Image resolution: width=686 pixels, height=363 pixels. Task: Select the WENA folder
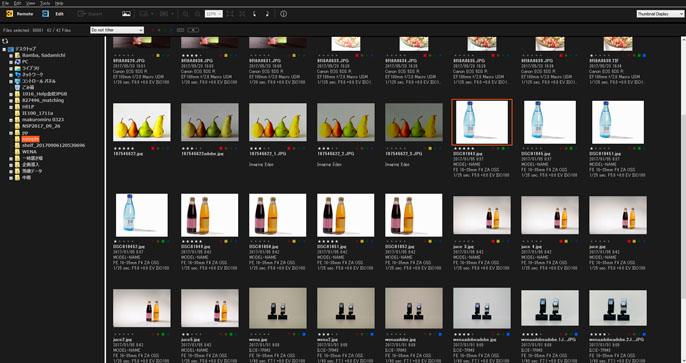(29, 152)
